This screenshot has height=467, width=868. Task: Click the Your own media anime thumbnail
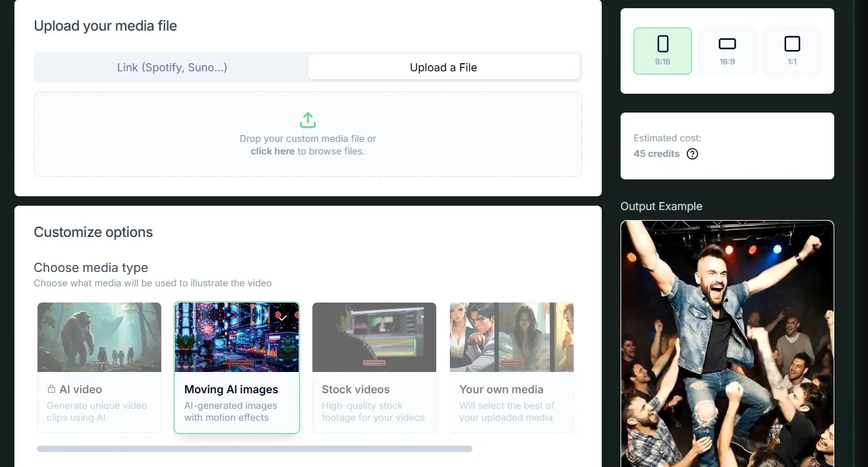pos(512,338)
